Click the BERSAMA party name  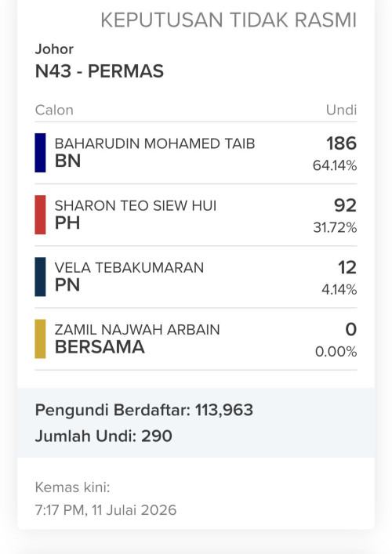coord(100,347)
